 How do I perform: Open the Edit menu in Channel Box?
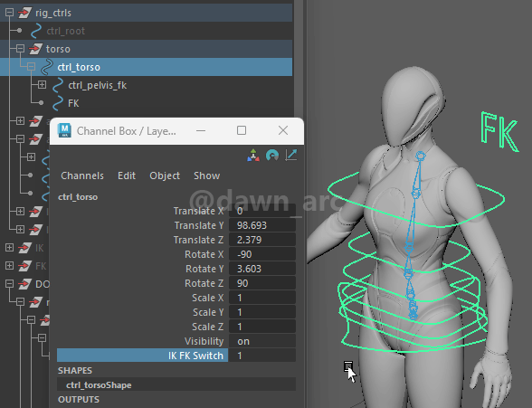click(127, 176)
